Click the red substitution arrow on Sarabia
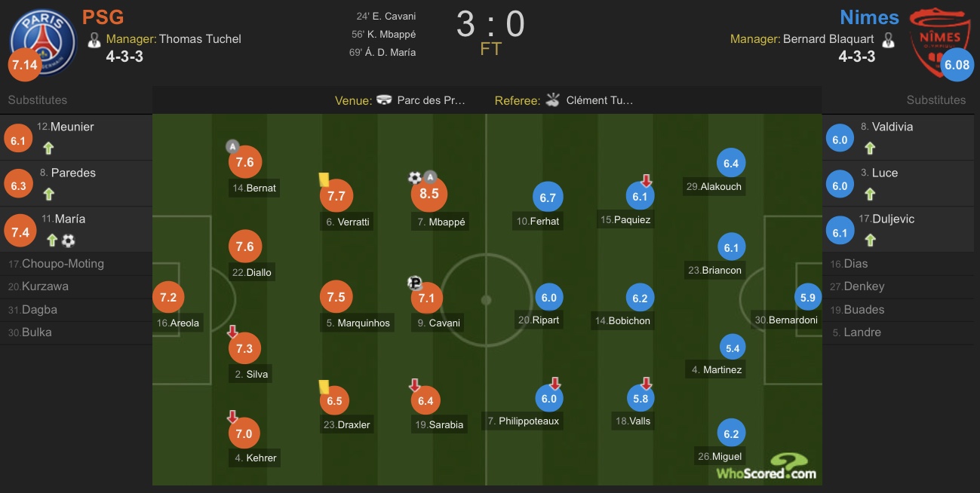The image size is (980, 493). [x=414, y=385]
